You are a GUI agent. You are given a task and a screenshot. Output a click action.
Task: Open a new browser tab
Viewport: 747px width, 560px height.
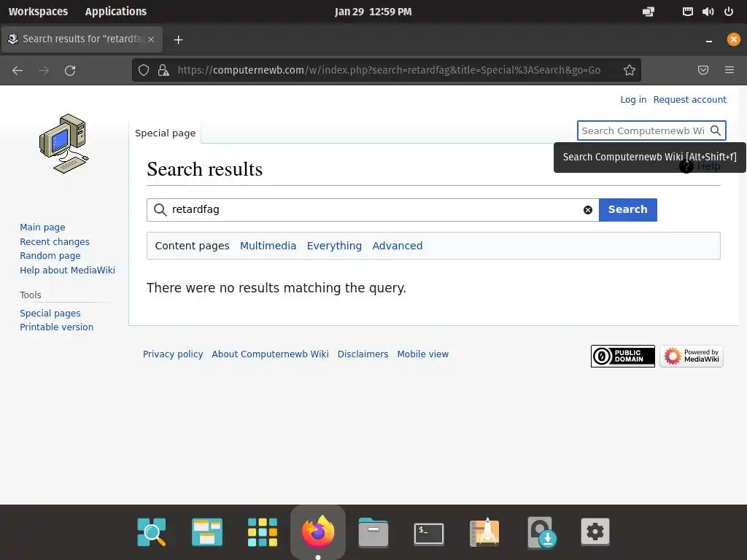pos(178,39)
